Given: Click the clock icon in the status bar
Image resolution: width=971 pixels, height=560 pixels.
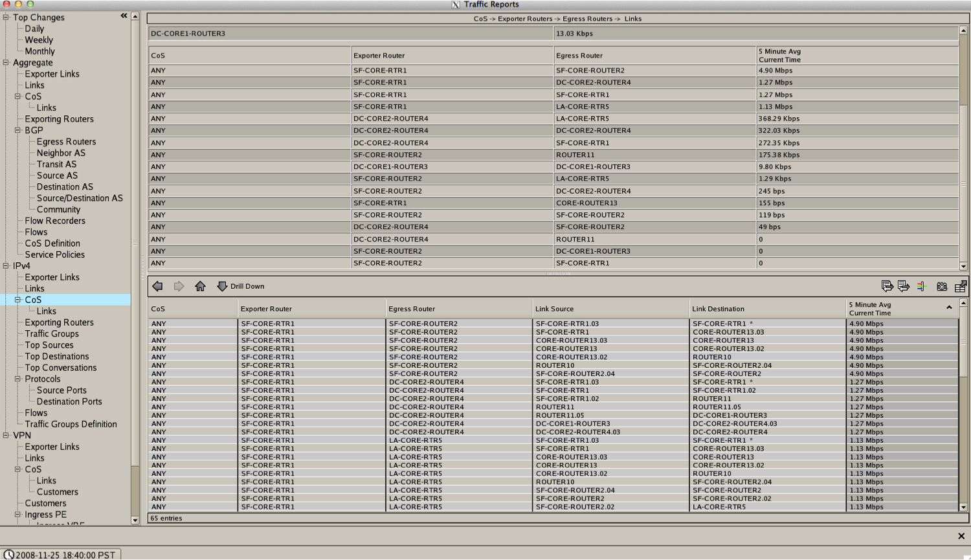Looking at the screenshot, I should coord(9,555).
